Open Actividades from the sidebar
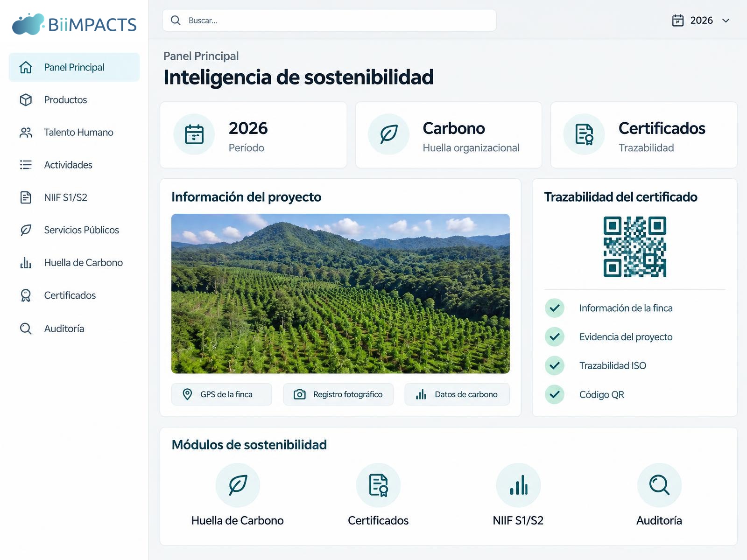 pyautogui.click(x=74, y=165)
